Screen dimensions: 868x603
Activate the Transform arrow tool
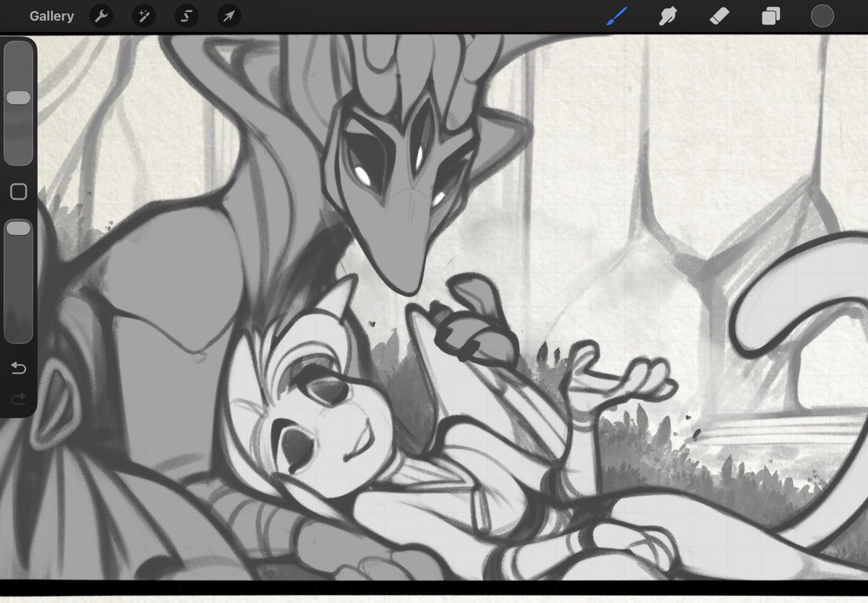coord(229,16)
